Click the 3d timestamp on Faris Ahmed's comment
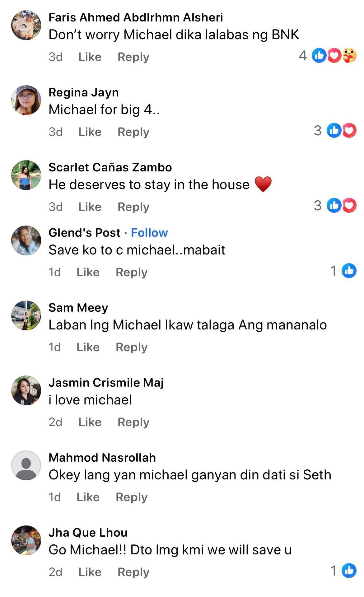Screen dimensions: 364x597 pyautogui.click(x=55, y=57)
